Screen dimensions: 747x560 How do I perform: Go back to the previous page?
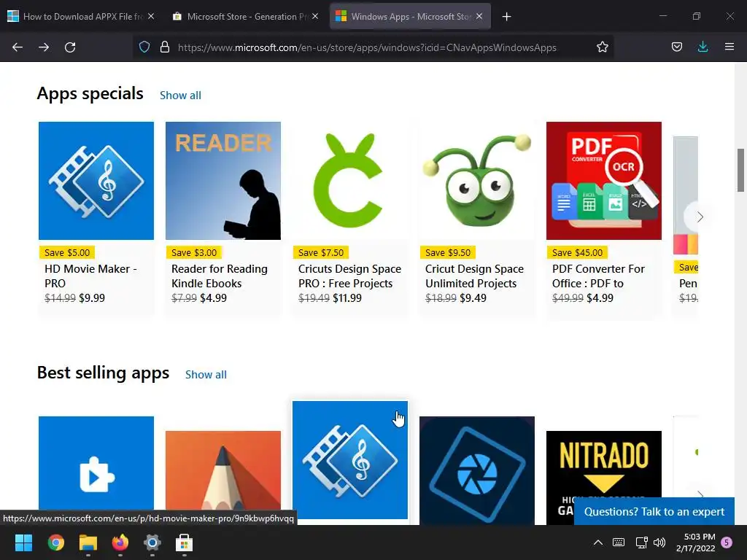[x=18, y=47]
